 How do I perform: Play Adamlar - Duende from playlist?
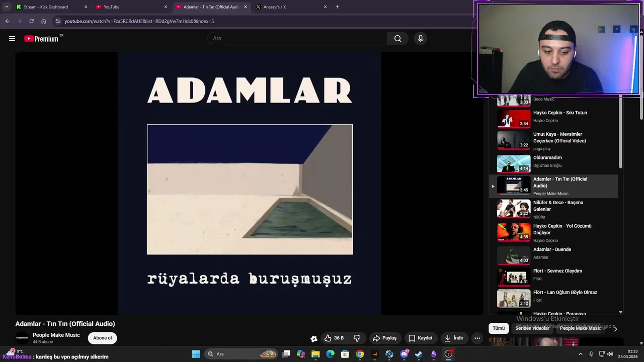(x=553, y=255)
